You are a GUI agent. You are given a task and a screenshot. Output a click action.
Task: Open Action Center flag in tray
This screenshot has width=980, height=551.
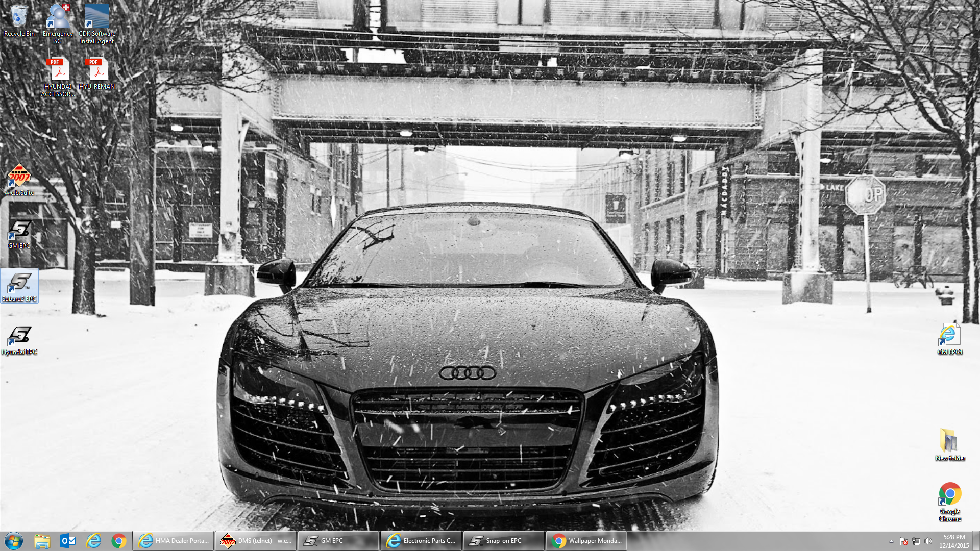coord(904,541)
